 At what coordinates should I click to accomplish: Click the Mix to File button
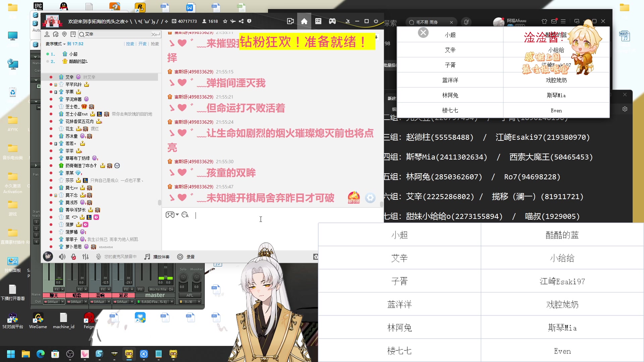[158, 289]
